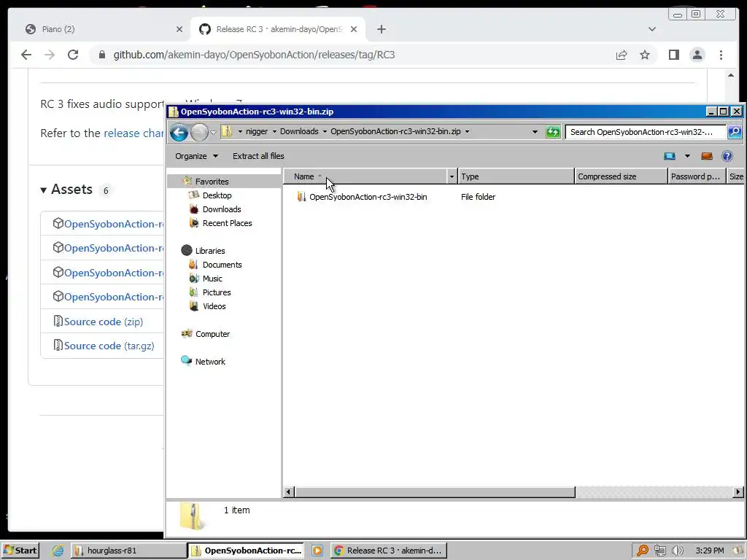Download Source code (zip) from GitHub
This screenshot has width=747, height=560.
[x=104, y=322]
